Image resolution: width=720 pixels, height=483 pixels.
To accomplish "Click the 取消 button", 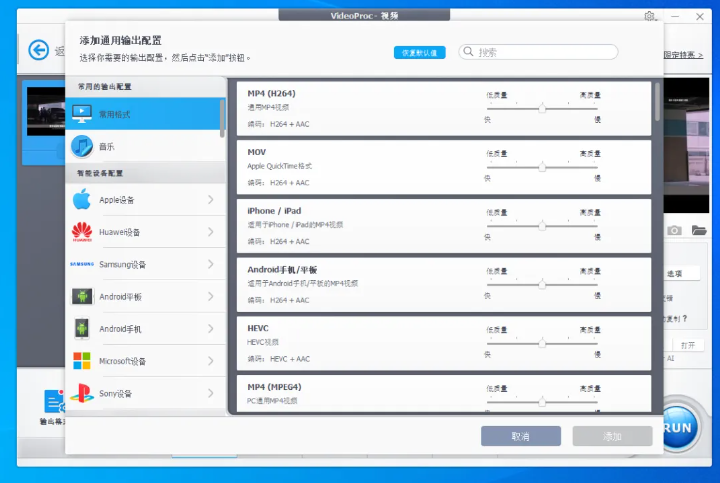I will (x=521, y=436).
